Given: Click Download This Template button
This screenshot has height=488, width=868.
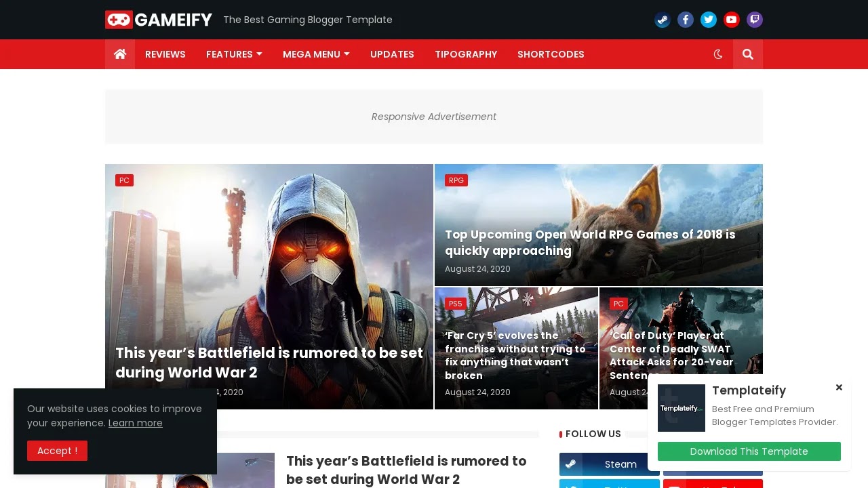Looking at the screenshot, I should click(x=749, y=451).
